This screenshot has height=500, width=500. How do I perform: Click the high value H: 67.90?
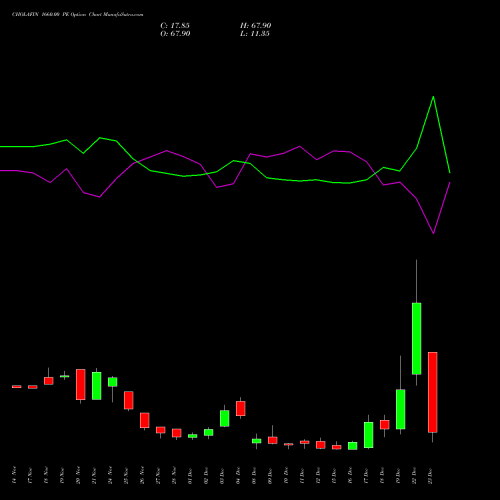pos(256,26)
